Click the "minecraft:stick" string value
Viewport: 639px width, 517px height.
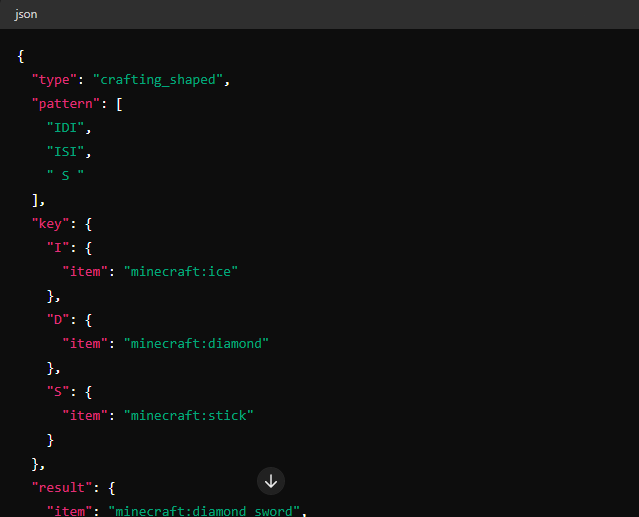pyautogui.click(x=188, y=415)
